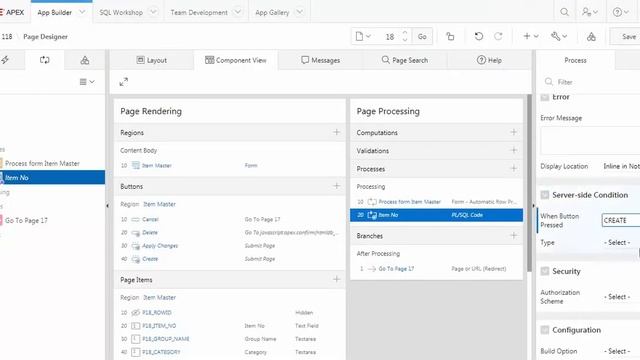
Task: Add a validation with plus icon
Action: [x=513, y=150]
